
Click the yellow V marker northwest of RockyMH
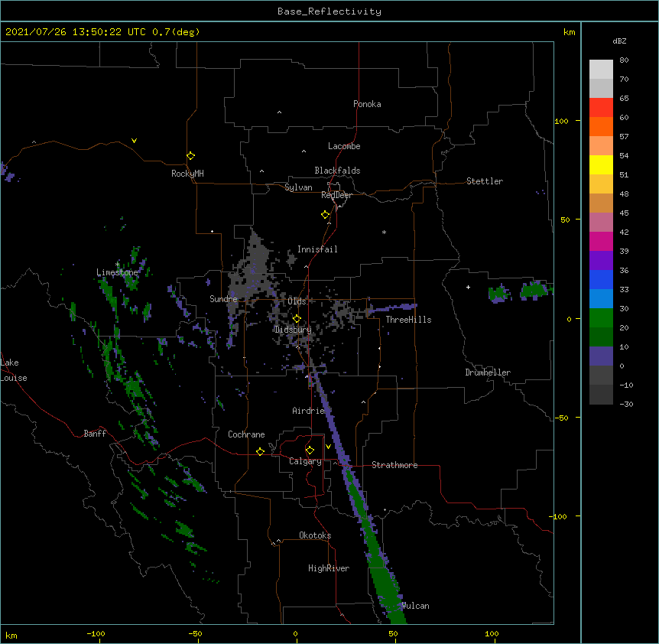pyautogui.click(x=134, y=141)
